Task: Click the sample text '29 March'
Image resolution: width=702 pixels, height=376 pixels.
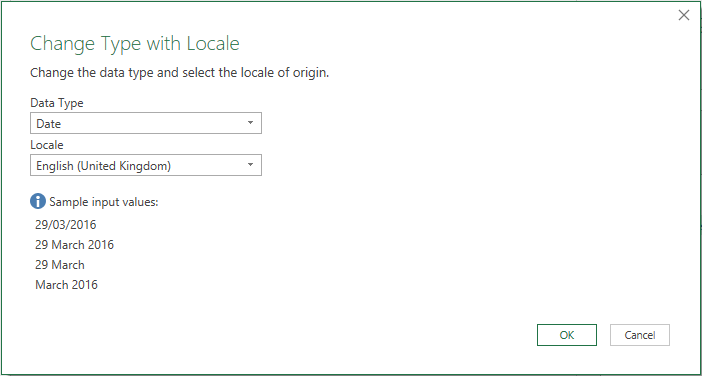Action: [x=60, y=265]
